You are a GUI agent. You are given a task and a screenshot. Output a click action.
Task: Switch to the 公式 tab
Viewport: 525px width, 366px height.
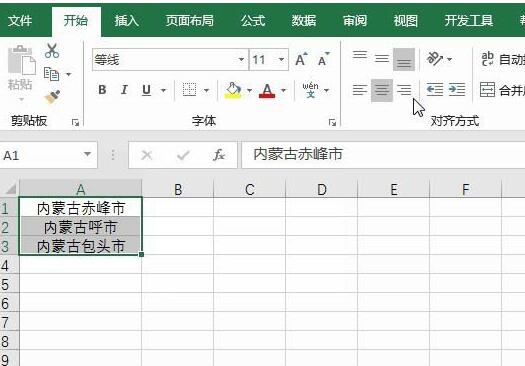(253, 21)
